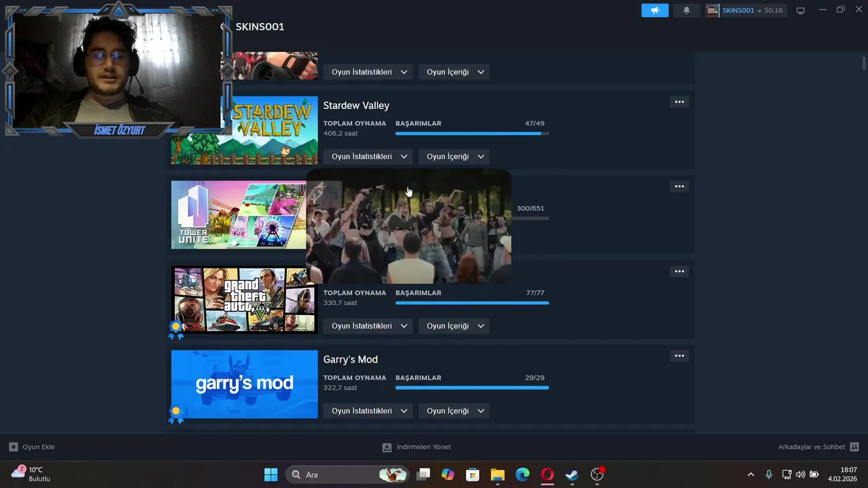Click Oyun Ekle to add a game
Screen dimensions: 868x488
click(x=39, y=447)
